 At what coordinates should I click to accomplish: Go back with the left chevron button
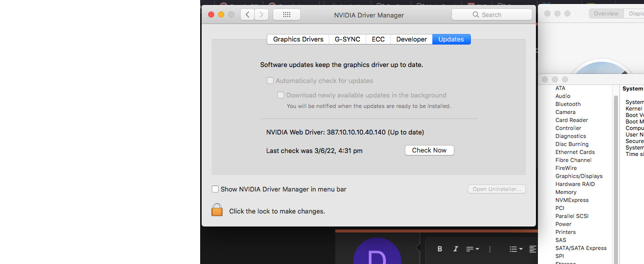tap(247, 14)
